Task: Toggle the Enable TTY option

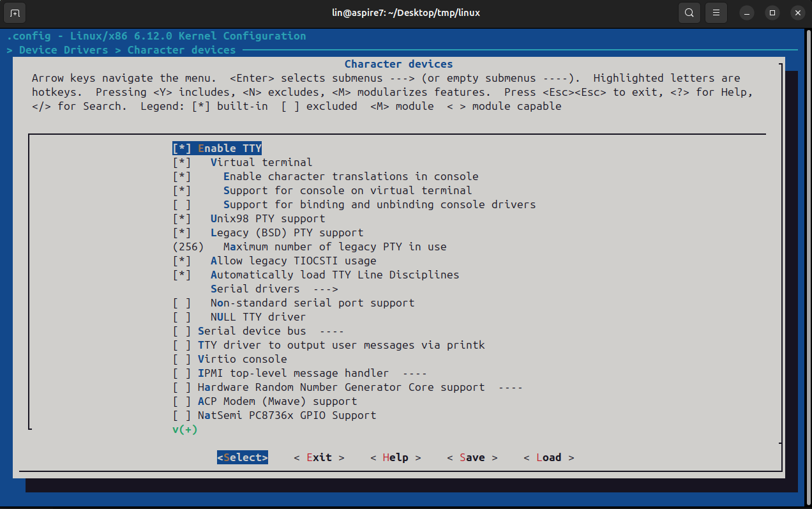Action: [217, 148]
